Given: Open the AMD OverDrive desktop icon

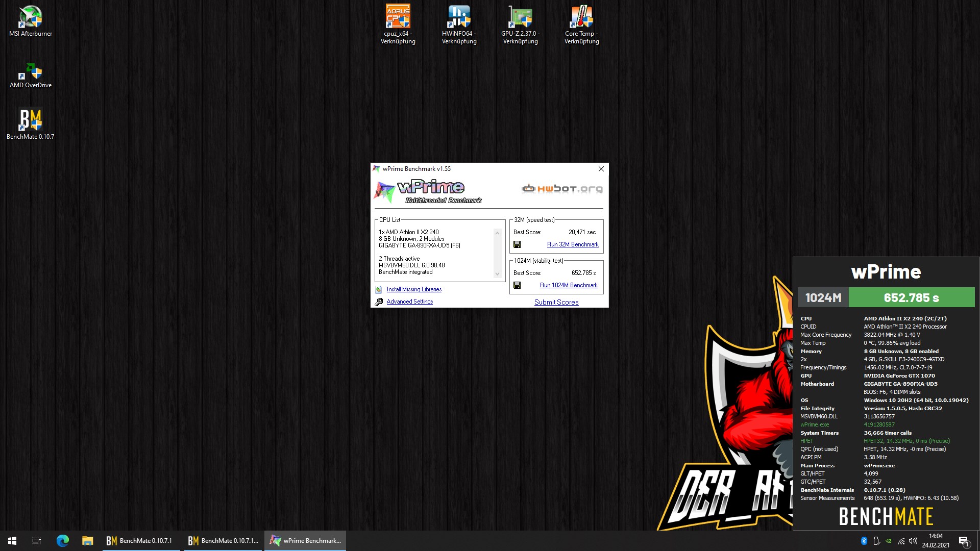Looking at the screenshot, I should pos(31,76).
